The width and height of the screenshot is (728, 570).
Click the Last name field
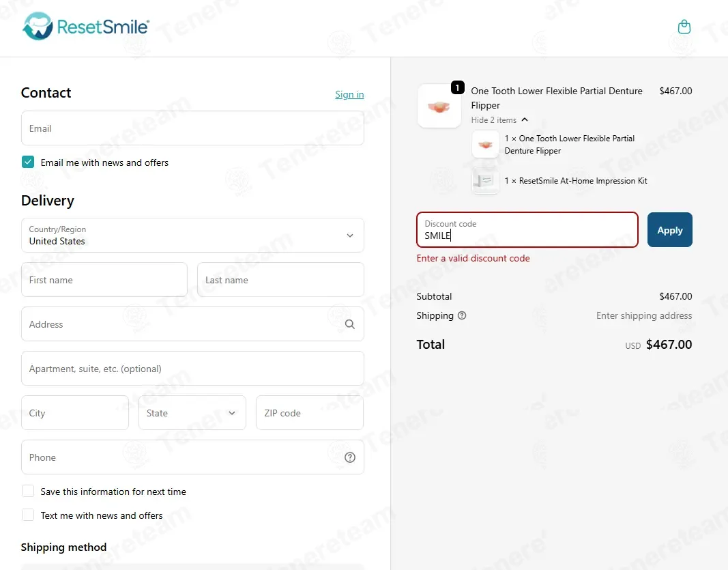point(280,280)
